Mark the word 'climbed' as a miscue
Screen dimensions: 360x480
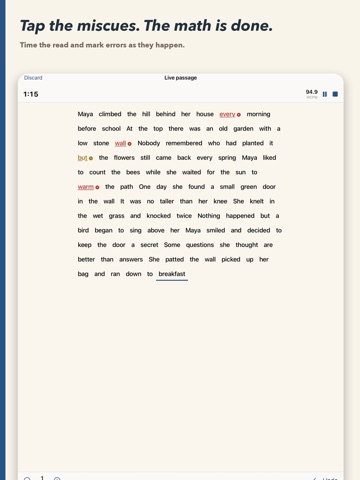coord(110,114)
